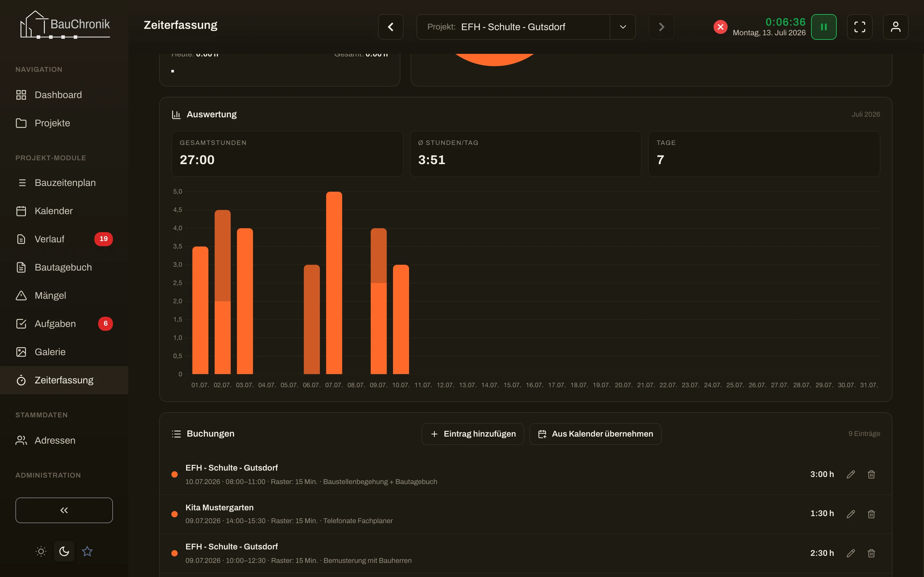
Task: Expand the project selection dropdown
Action: coord(623,27)
